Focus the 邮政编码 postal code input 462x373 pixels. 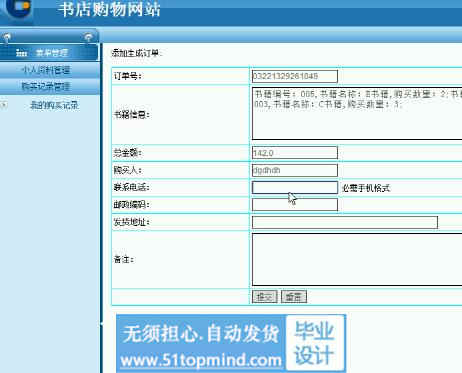point(295,205)
